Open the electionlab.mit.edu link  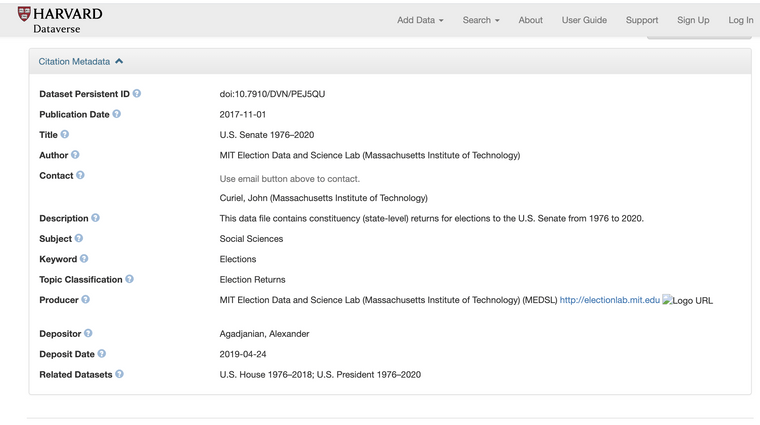[609, 300]
